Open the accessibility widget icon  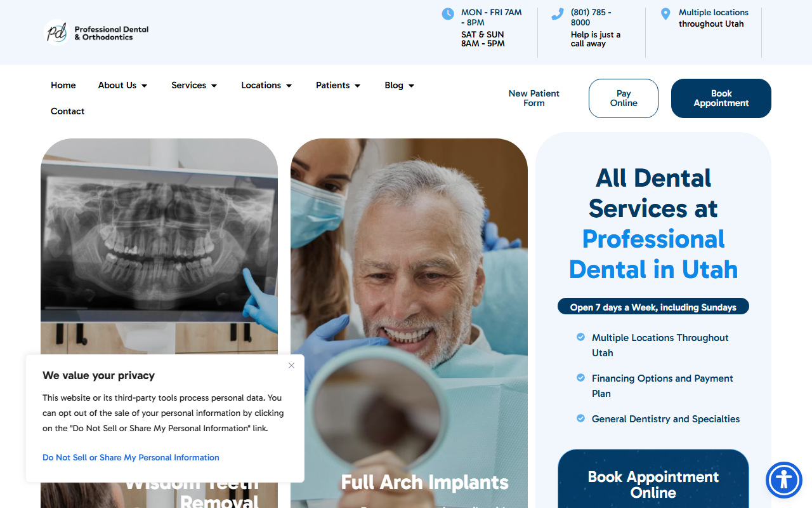pyautogui.click(x=784, y=480)
